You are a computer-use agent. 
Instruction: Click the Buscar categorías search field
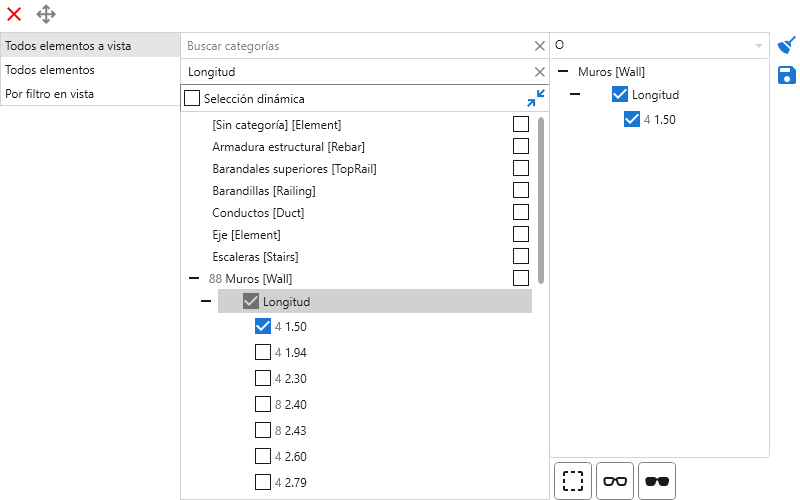pos(355,46)
